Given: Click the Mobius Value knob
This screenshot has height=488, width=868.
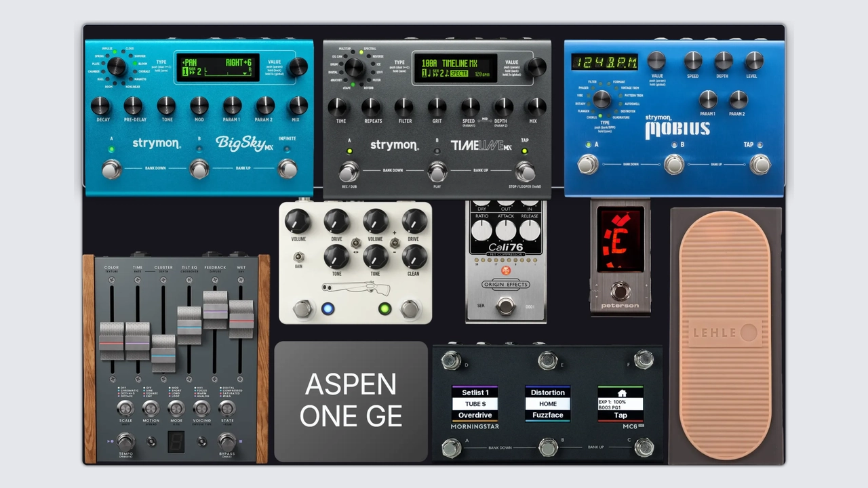Looking at the screenshot, I should pos(656,60).
